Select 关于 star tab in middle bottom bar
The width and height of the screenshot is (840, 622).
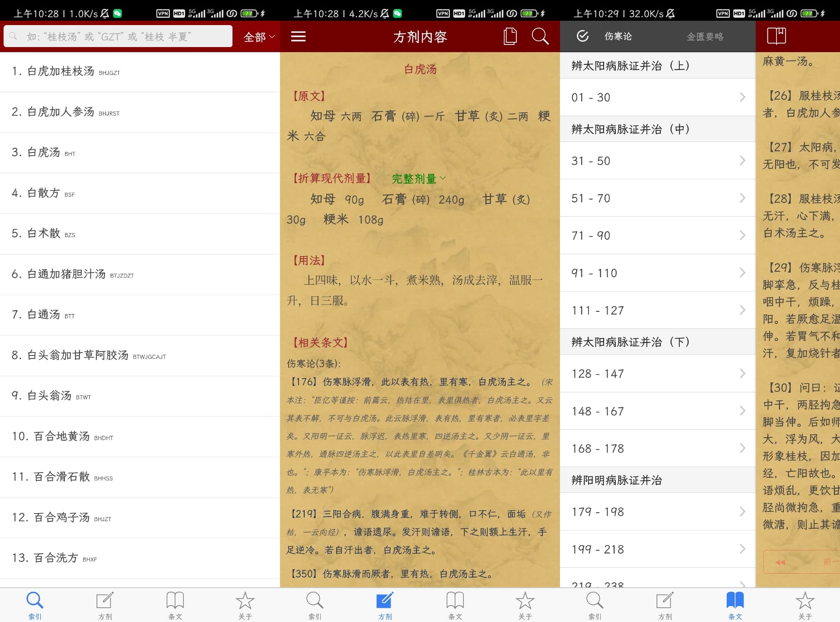tap(525, 606)
